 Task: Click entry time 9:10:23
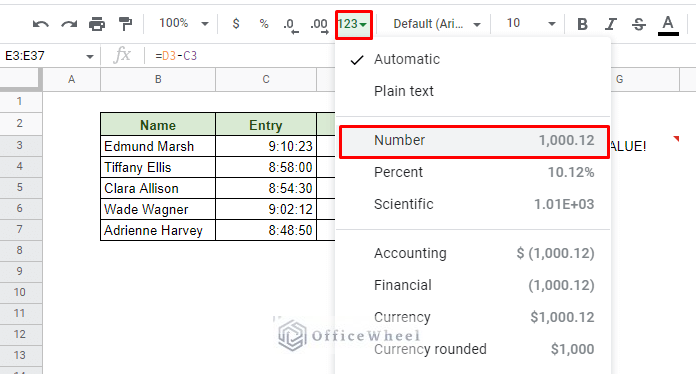[x=266, y=146]
